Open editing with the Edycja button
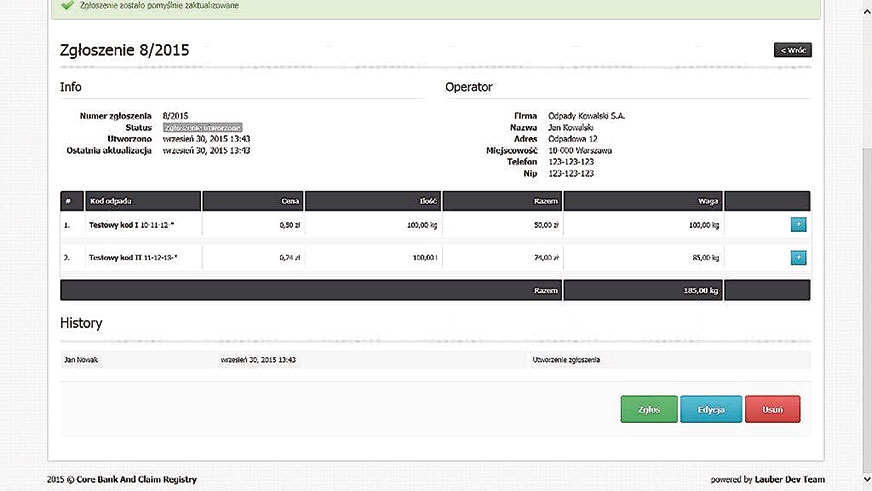 pyautogui.click(x=710, y=409)
